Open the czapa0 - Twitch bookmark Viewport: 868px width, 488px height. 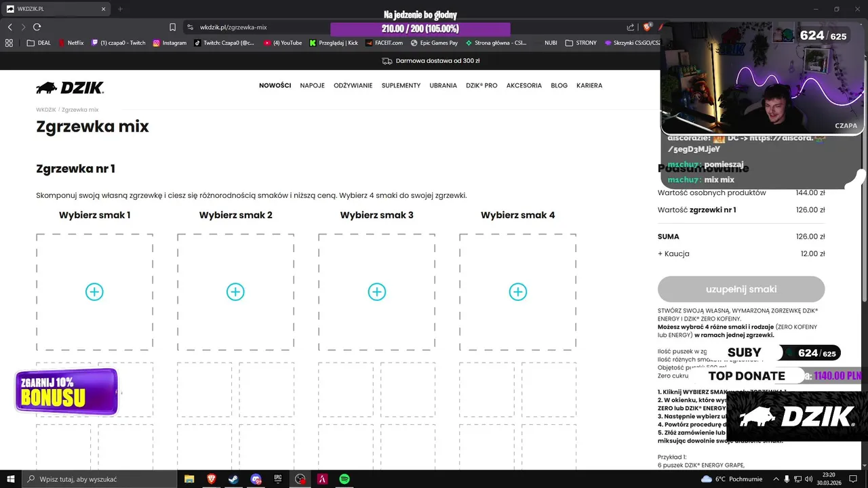119,43
